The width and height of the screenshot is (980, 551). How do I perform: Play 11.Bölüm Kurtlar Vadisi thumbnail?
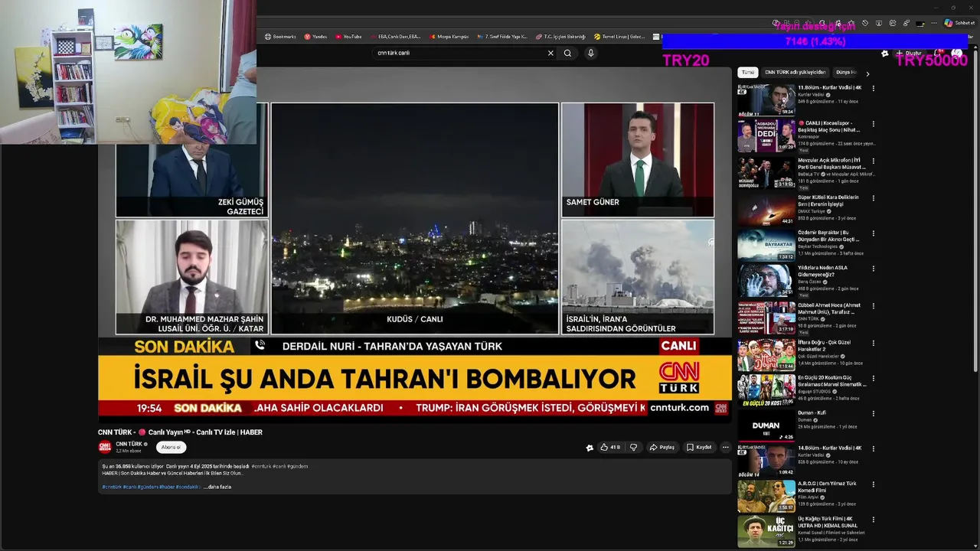point(766,100)
